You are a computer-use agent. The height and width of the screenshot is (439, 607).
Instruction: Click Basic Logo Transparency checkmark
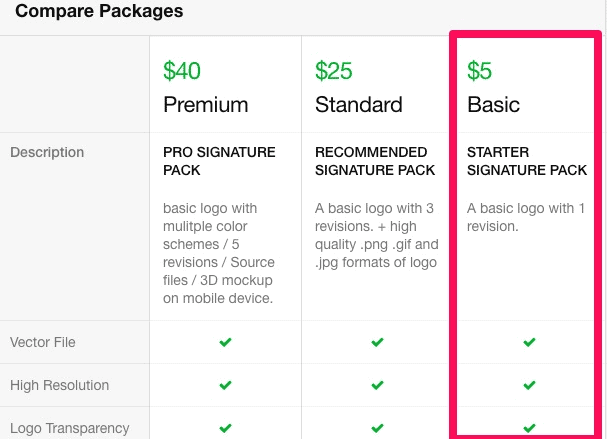pos(529,428)
